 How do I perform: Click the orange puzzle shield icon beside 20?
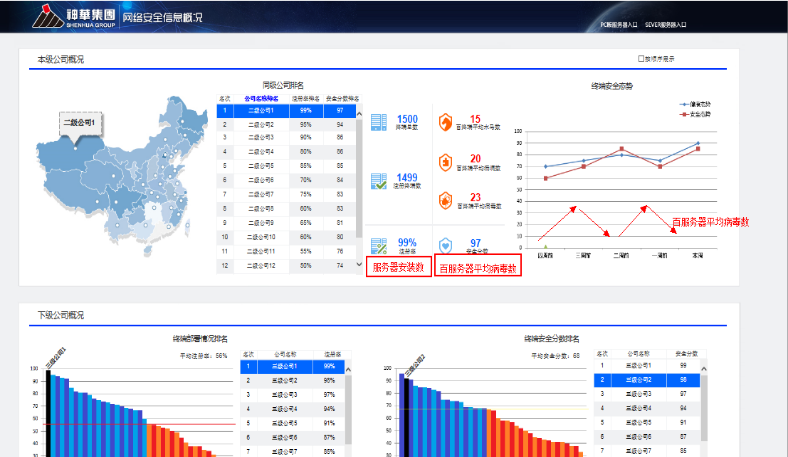(x=445, y=162)
